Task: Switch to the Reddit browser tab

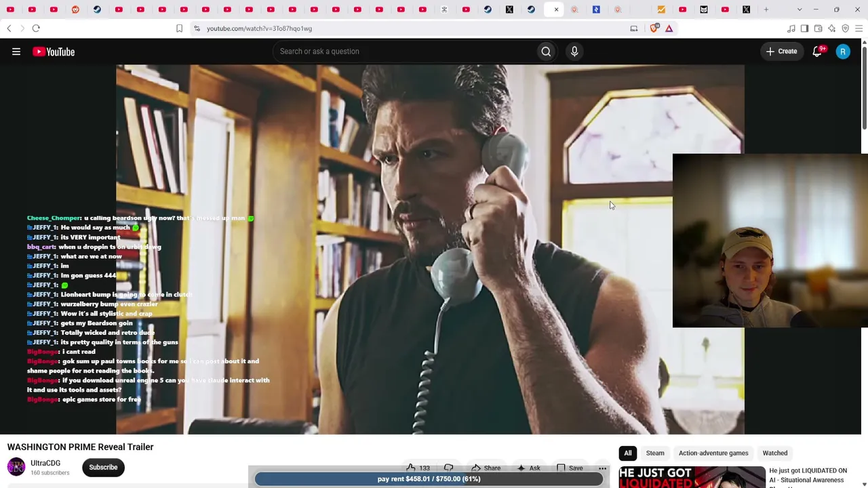Action: tap(75, 9)
